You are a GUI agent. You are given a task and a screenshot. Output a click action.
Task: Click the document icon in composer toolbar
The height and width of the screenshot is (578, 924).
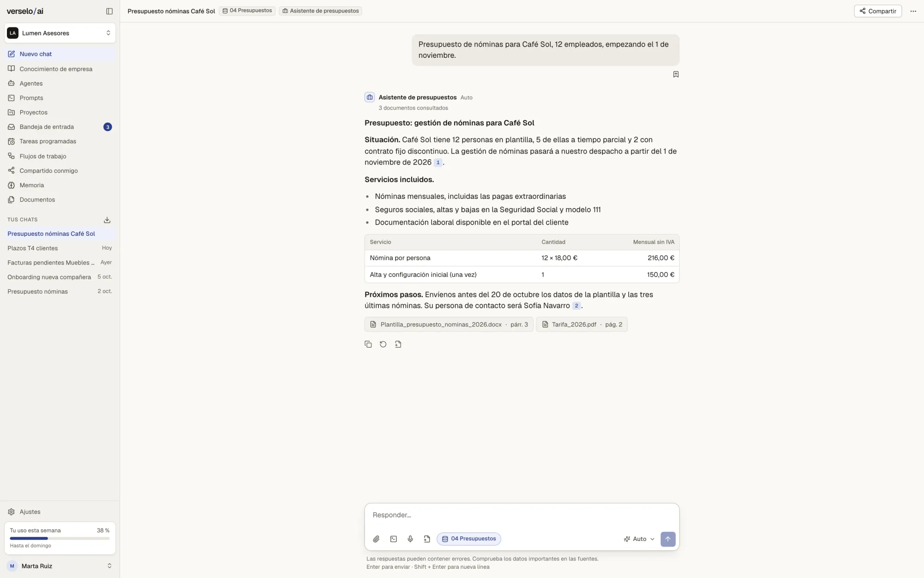tap(427, 539)
